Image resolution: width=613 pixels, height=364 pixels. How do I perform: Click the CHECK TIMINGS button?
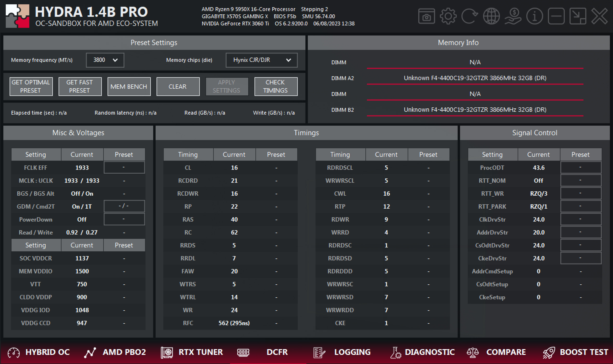pos(276,86)
